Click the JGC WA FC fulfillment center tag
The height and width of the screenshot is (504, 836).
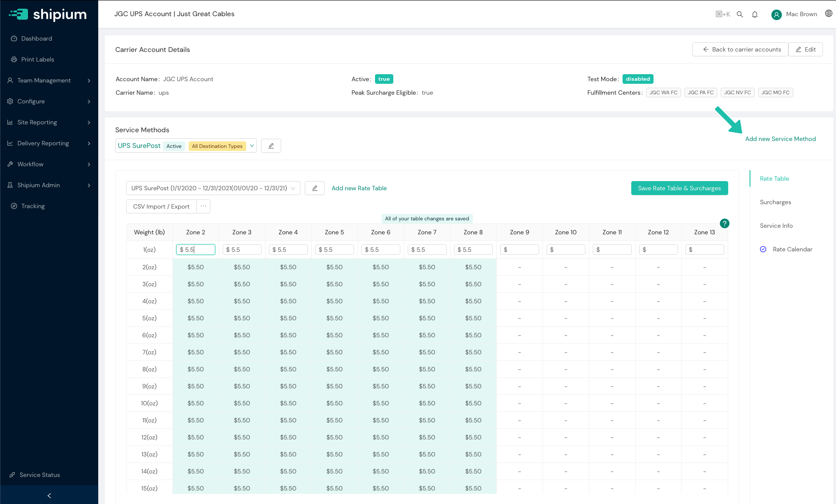664,93
